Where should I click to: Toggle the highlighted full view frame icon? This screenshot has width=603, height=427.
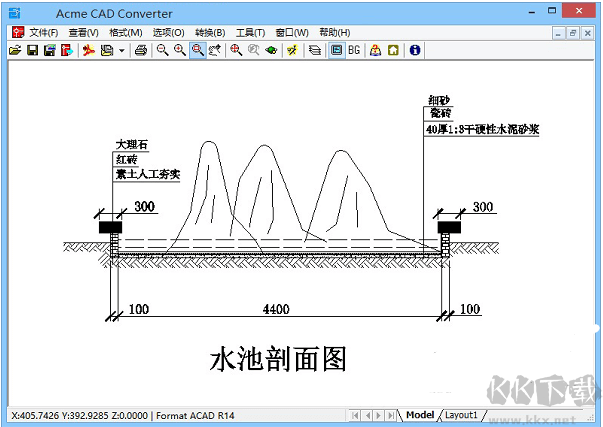[x=336, y=50]
